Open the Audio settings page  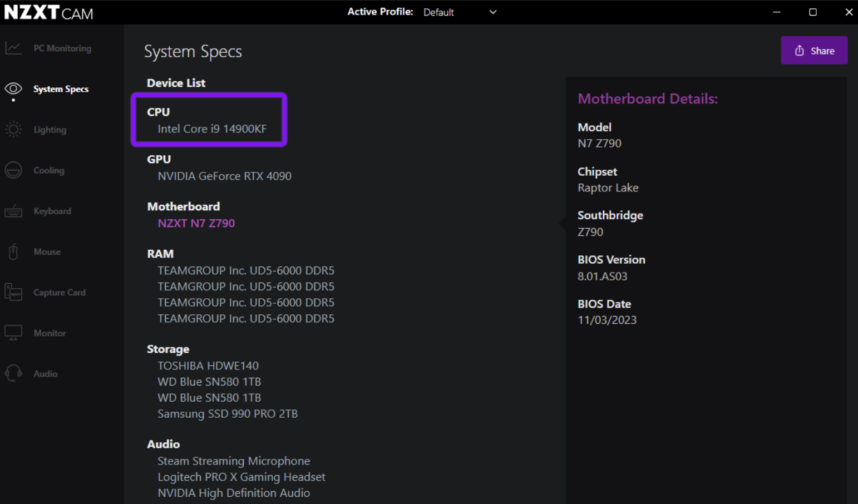point(46,374)
